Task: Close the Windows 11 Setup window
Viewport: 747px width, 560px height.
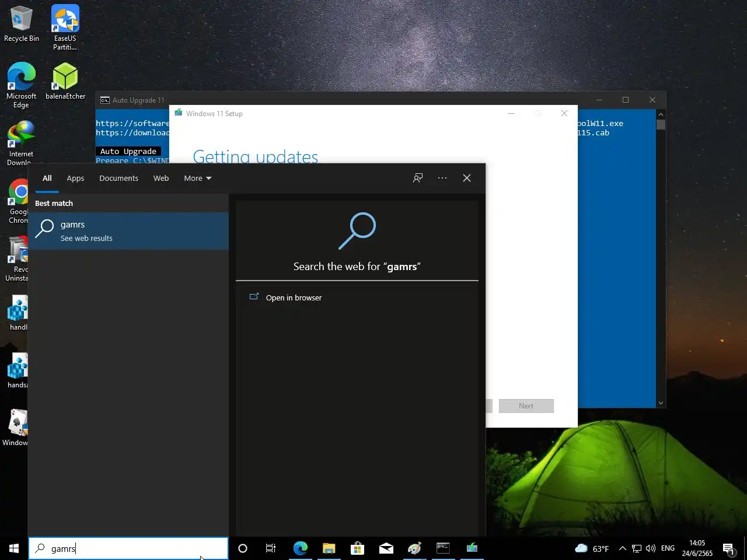Action: click(x=564, y=113)
